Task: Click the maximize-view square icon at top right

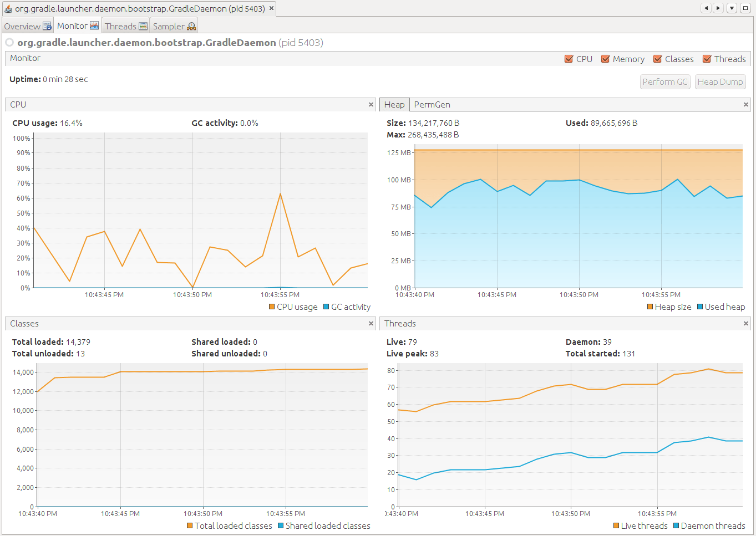Action: (x=745, y=8)
